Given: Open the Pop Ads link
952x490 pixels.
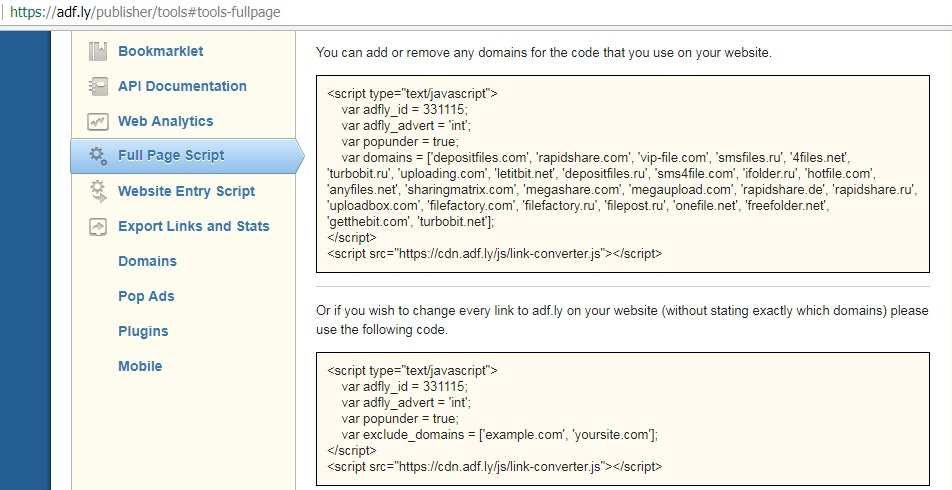Looking at the screenshot, I should [x=146, y=296].
